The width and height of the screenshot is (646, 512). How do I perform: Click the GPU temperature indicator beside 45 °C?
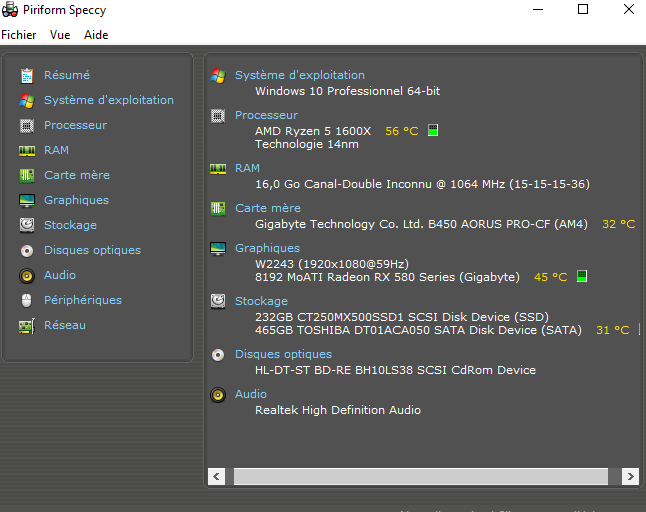point(581,277)
